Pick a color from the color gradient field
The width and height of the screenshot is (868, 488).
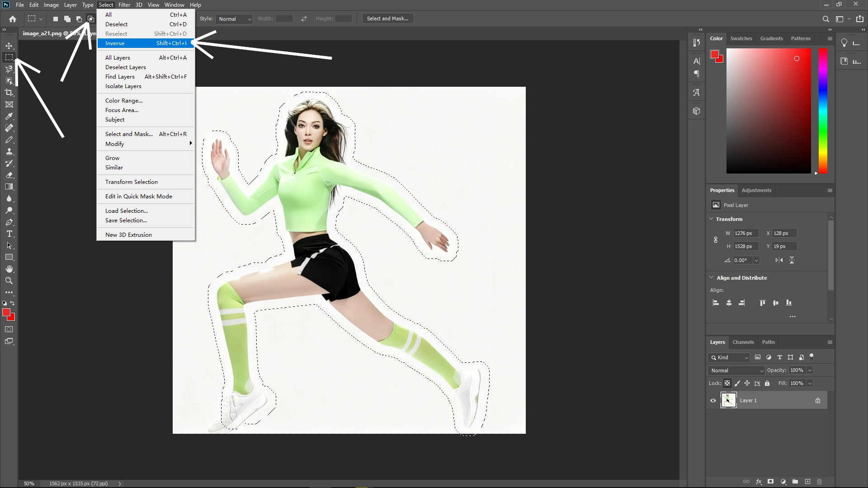tap(769, 111)
